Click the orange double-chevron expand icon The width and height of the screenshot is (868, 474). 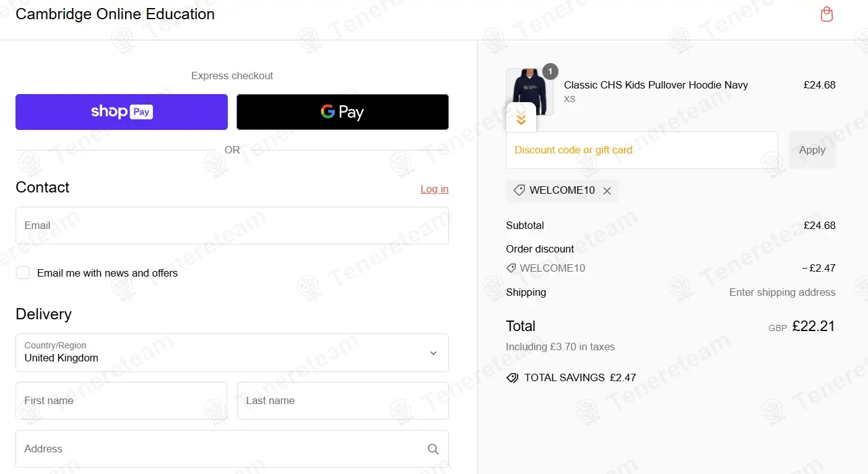coord(521,119)
